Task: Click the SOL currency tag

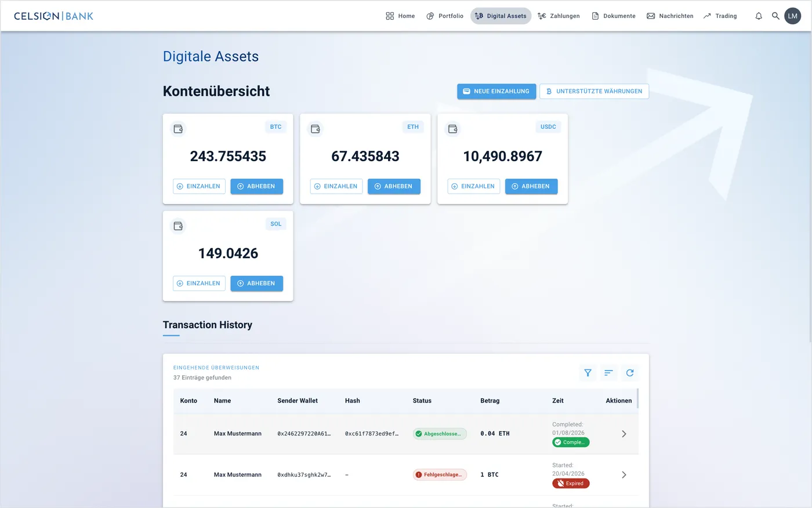Action: pos(275,223)
